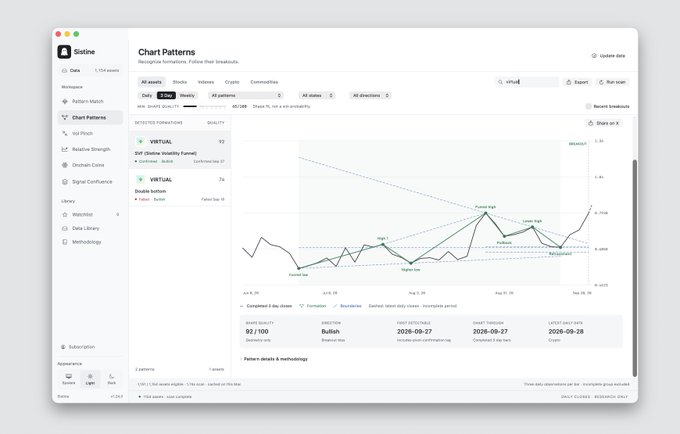Select the 3 Day timeframe
This screenshot has height=434, width=680.
tap(166, 95)
